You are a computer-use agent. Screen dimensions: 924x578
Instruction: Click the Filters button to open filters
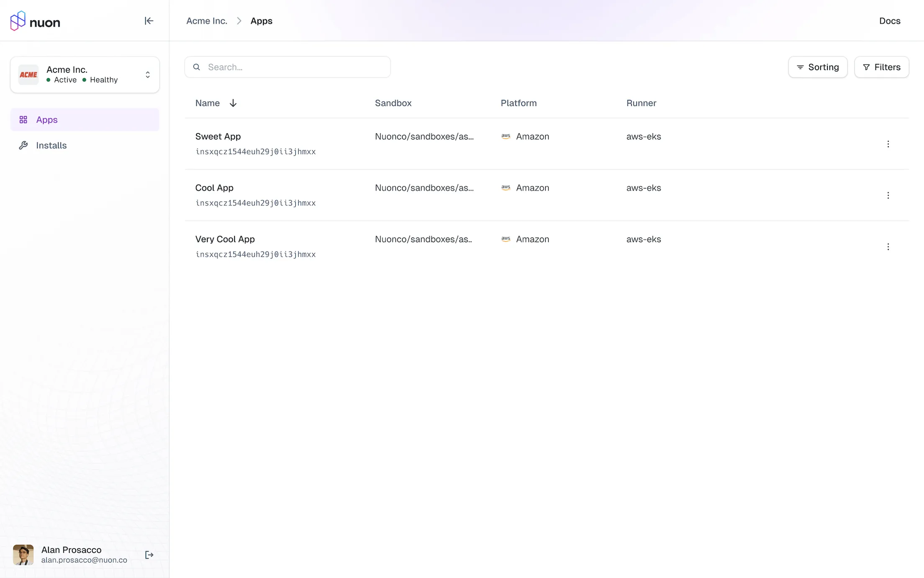point(881,67)
